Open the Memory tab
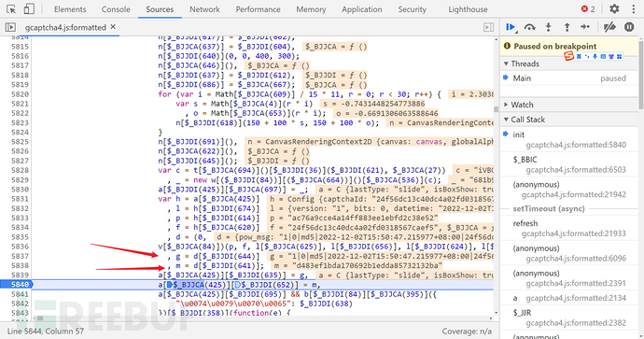 pos(311,9)
